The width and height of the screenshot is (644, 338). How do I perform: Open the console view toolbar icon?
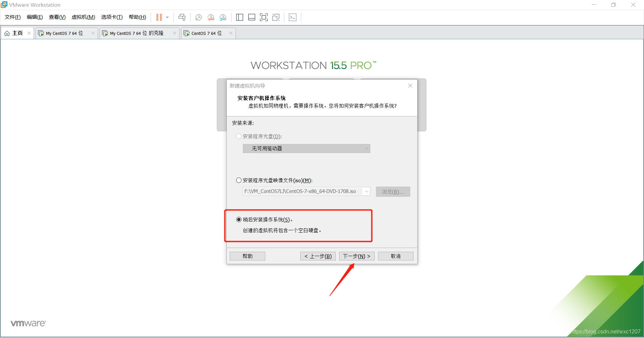(293, 17)
